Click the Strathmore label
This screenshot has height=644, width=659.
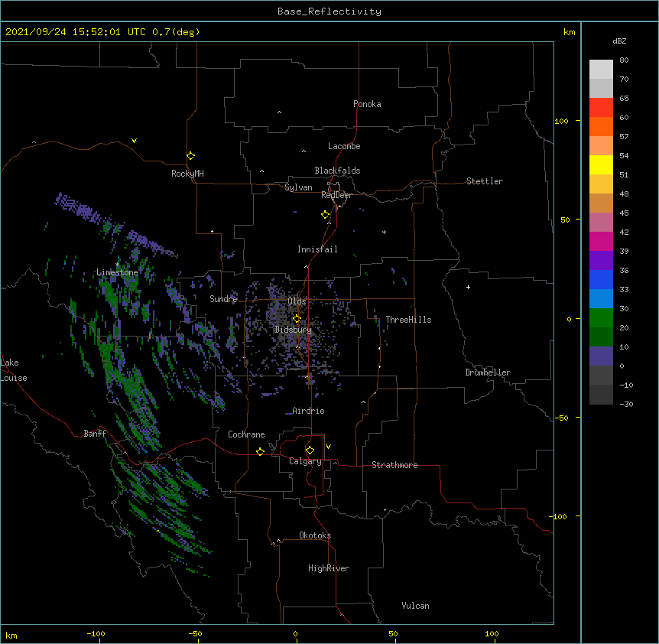394,465
